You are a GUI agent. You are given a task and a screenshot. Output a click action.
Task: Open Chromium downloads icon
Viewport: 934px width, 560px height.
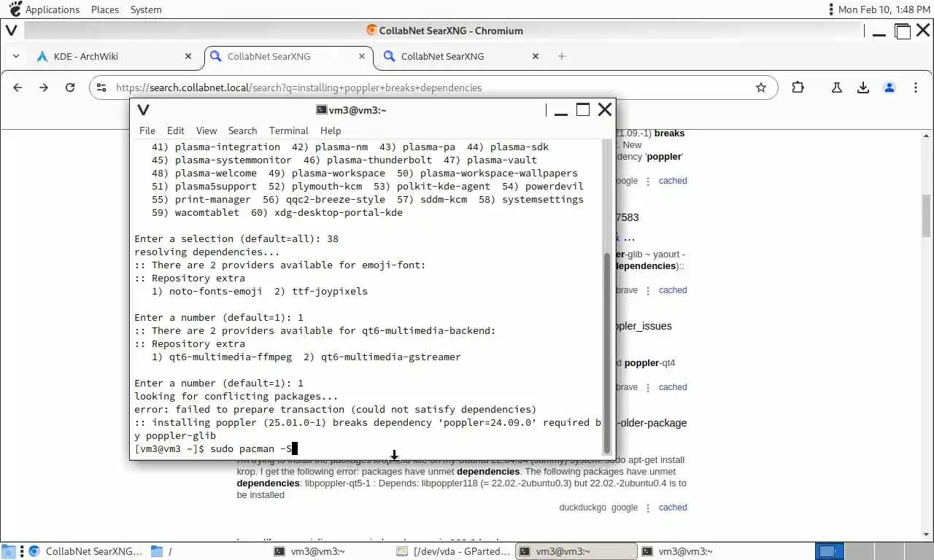pos(863,87)
